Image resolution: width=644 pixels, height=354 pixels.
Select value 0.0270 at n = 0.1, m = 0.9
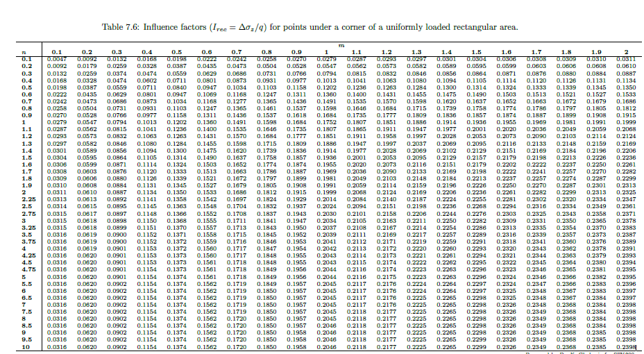pyautogui.click(x=296, y=59)
